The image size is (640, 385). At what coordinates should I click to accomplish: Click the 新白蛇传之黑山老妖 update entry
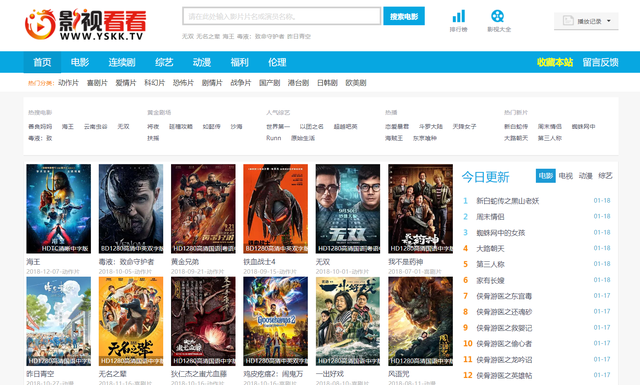pyautogui.click(x=508, y=201)
